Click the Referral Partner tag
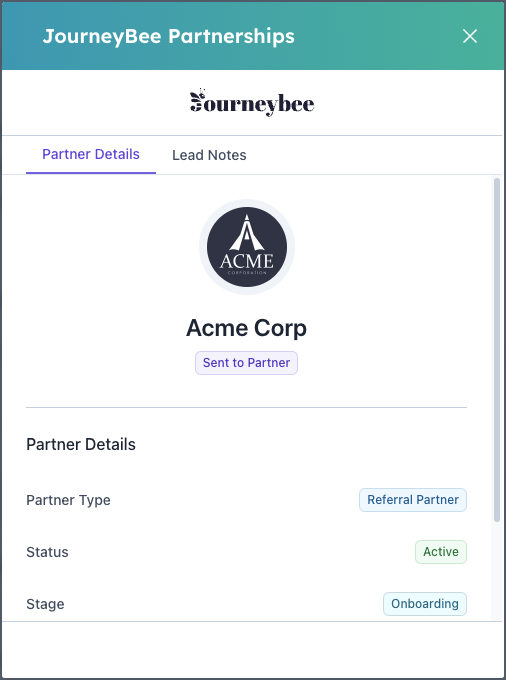This screenshot has width=506, height=680. click(x=413, y=500)
